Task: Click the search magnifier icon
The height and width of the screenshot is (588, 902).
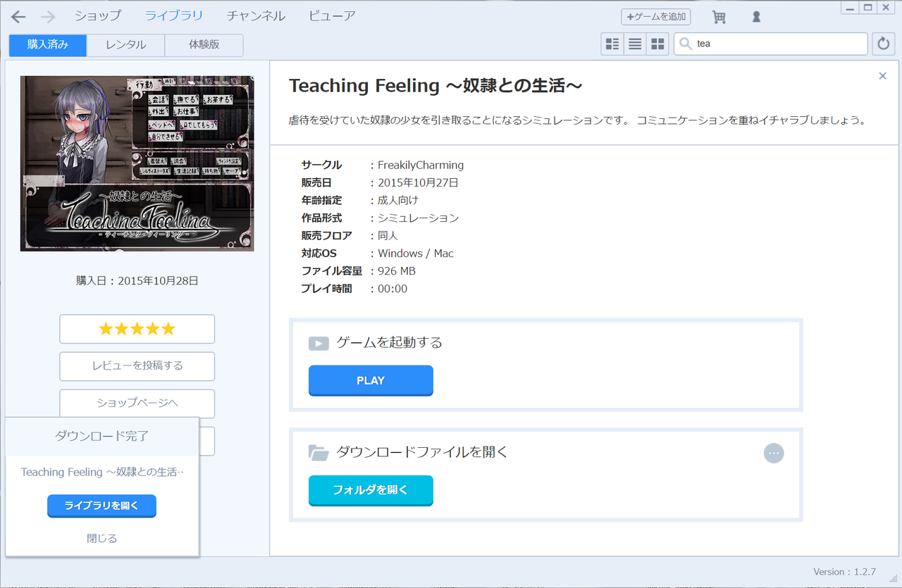Action: [685, 44]
